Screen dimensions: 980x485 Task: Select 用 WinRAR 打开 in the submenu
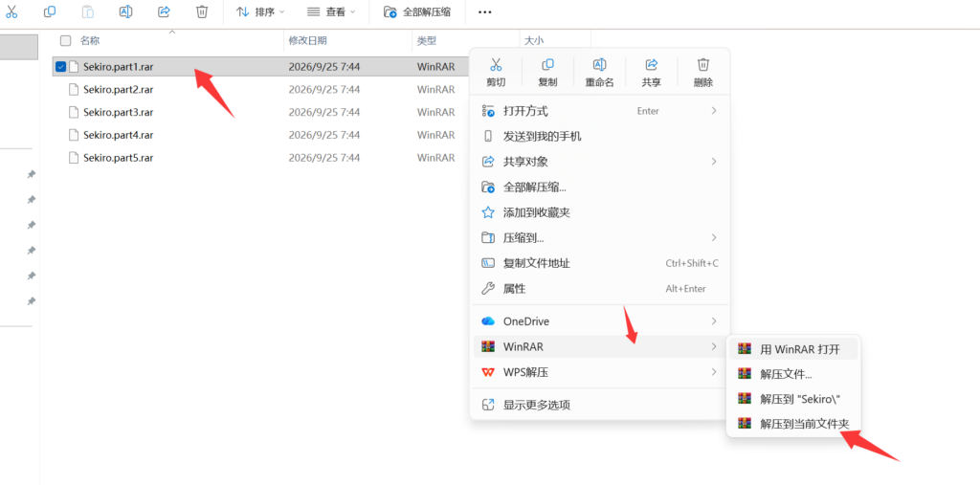click(x=793, y=349)
